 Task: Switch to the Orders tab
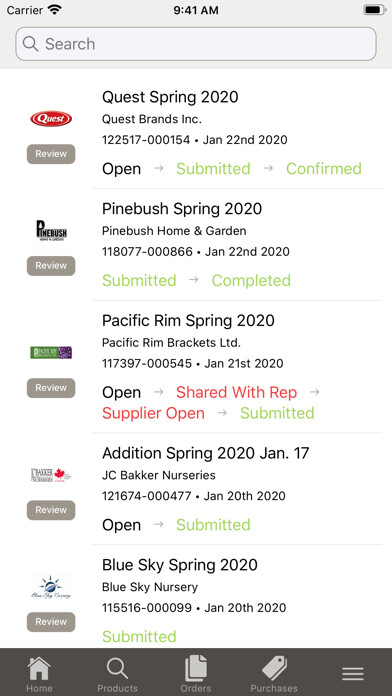point(196,673)
